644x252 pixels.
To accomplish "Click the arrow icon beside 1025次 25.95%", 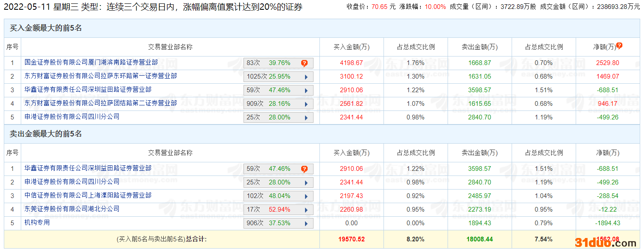I will point(306,77).
